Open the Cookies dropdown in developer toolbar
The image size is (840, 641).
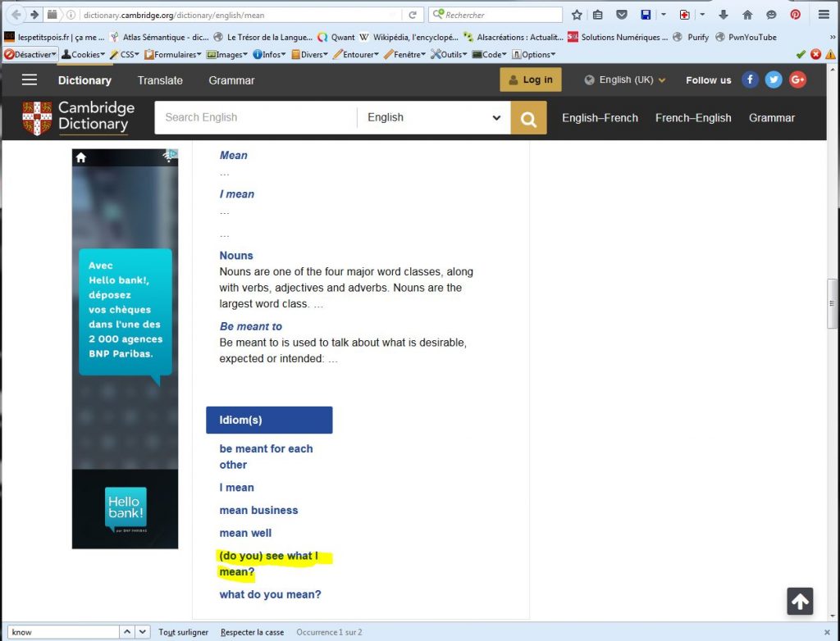click(83, 54)
